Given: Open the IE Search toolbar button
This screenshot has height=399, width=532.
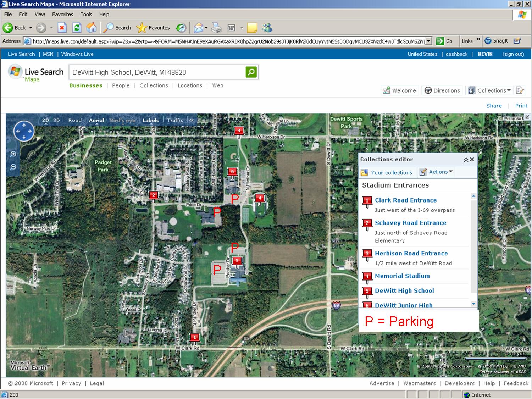Looking at the screenshot, I should coord(118,28).
